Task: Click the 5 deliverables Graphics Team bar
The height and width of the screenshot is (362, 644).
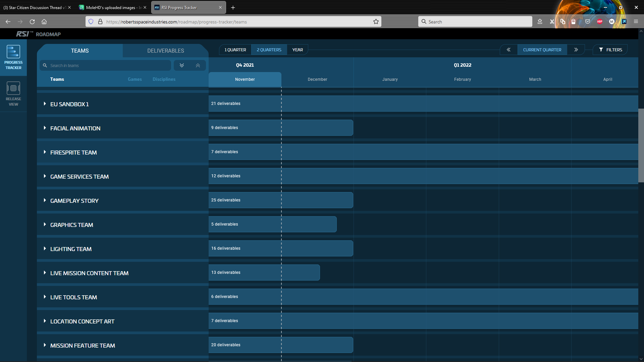Action: click(272, 224)
